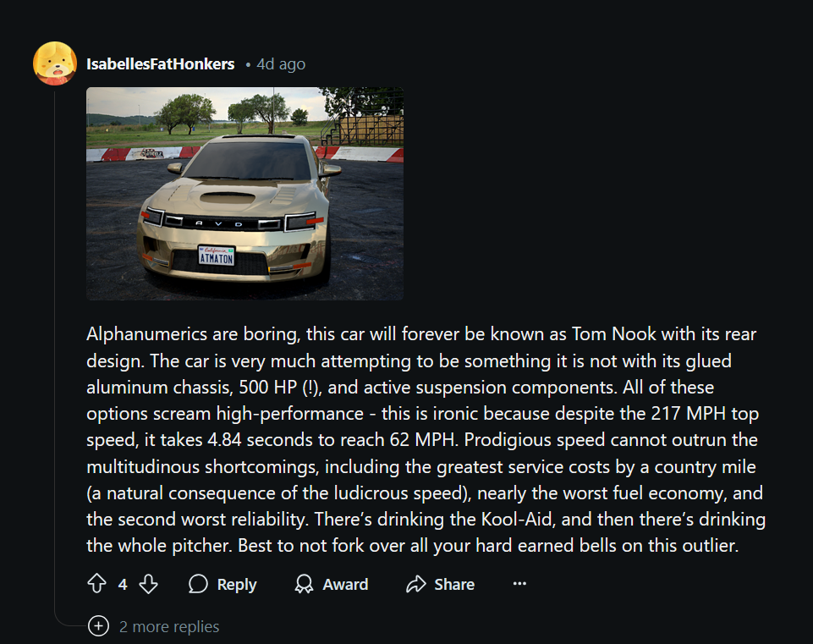This screenshot has height=644, width=813.
Task: Click the speech bubble Reply icon
Action: tap(199, 584)
